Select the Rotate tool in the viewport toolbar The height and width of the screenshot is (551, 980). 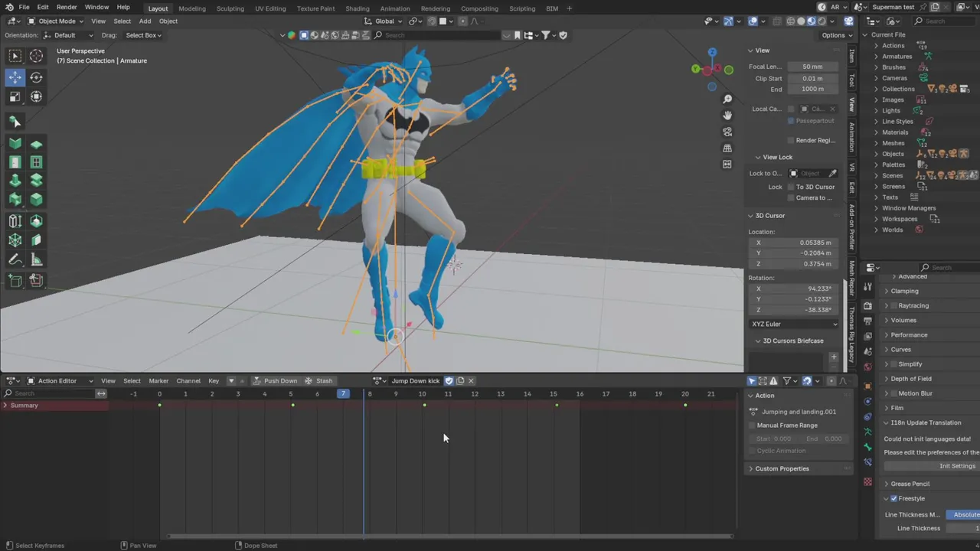[36, 77]
